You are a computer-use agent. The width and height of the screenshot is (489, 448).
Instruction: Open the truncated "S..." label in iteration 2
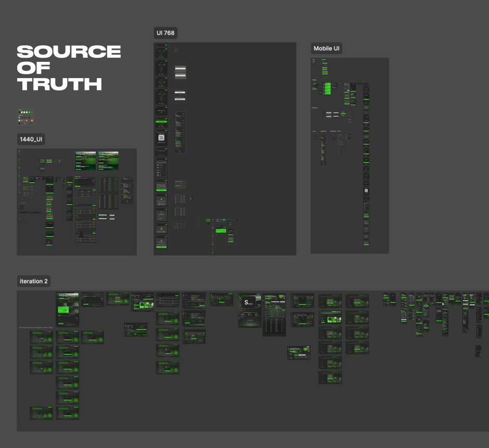pyautogui.click(x=249, y=302)
